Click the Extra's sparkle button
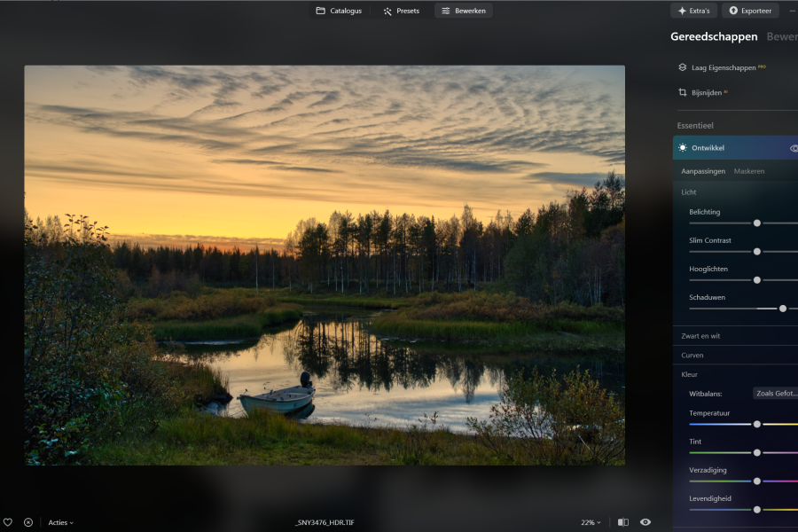798x532 pixels. coord(693,11)
